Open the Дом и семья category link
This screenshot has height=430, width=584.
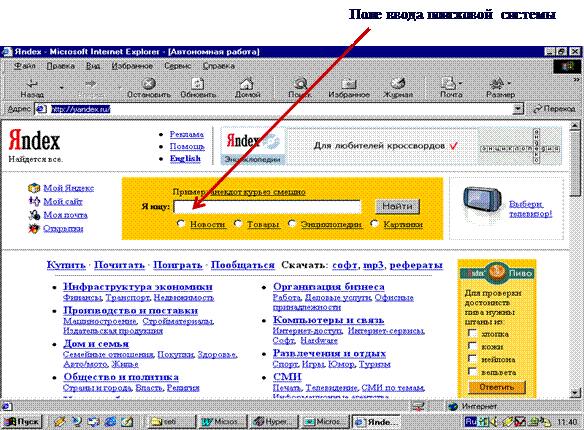(x=96, y=344)
